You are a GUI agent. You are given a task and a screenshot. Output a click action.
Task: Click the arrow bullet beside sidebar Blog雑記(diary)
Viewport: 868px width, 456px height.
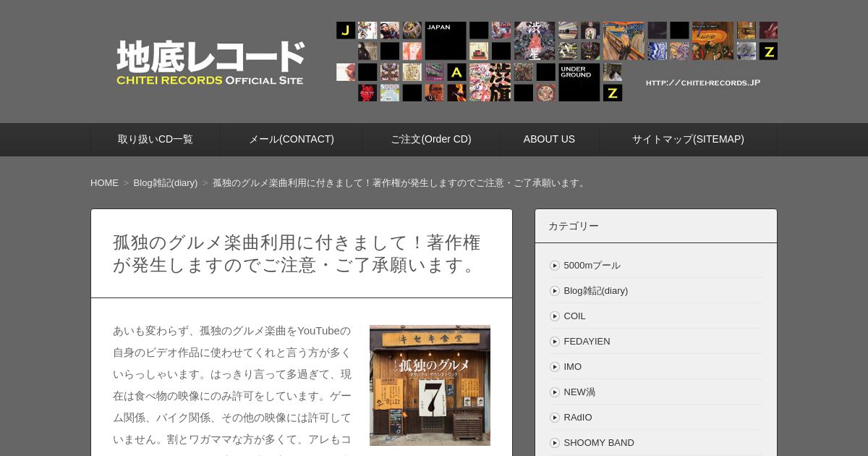(555, 291)
